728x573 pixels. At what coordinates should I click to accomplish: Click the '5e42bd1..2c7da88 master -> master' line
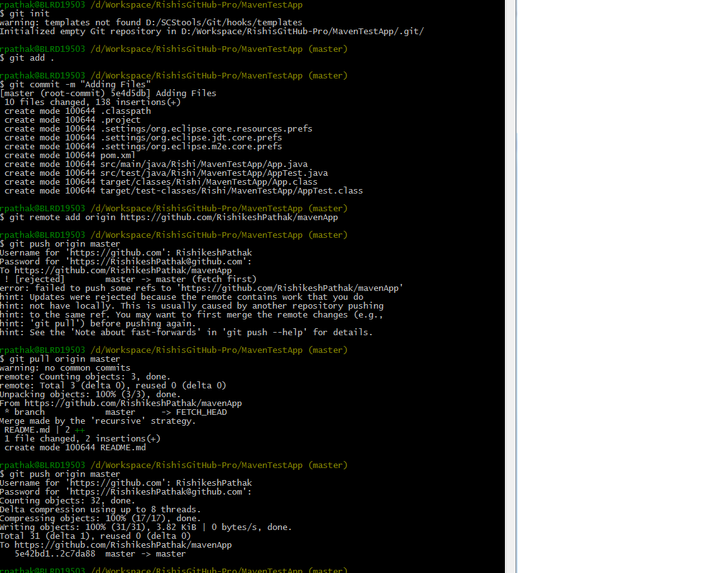(100, 553)
